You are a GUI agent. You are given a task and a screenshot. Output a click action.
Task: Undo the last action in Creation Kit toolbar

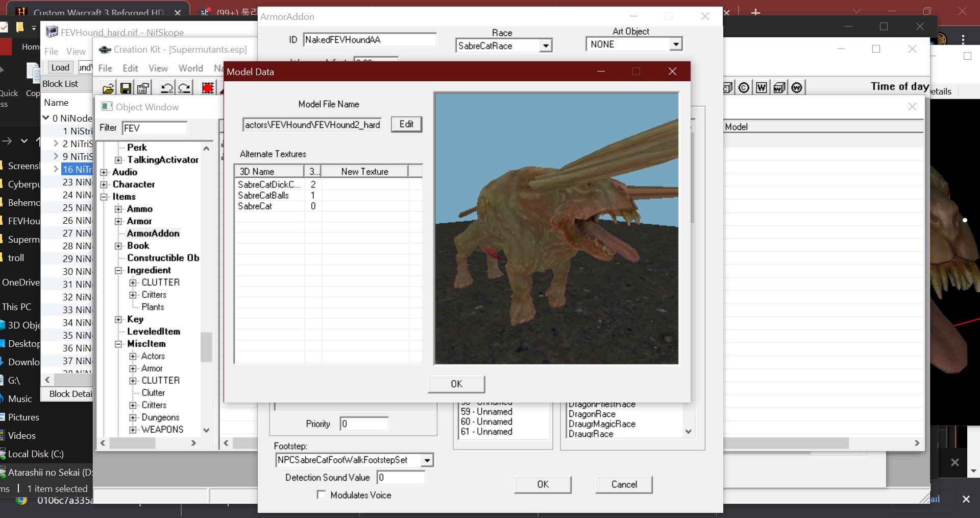[x=166, y=88]
